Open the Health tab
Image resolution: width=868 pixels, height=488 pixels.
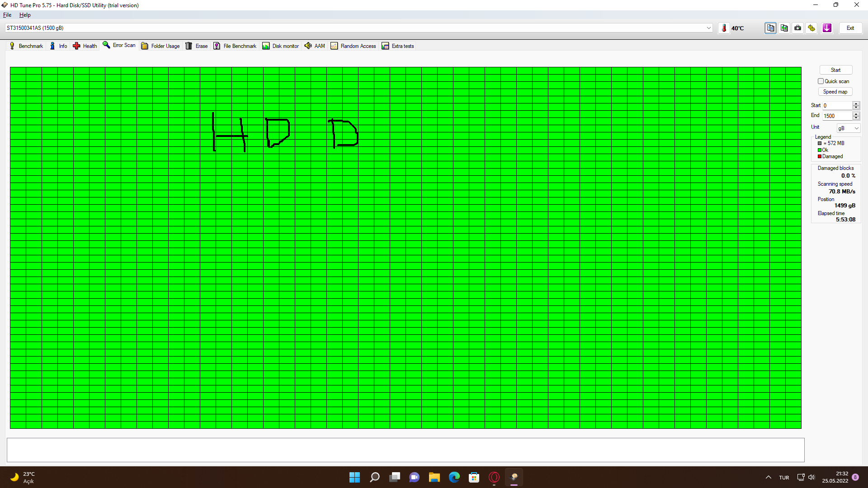[85, 46]
